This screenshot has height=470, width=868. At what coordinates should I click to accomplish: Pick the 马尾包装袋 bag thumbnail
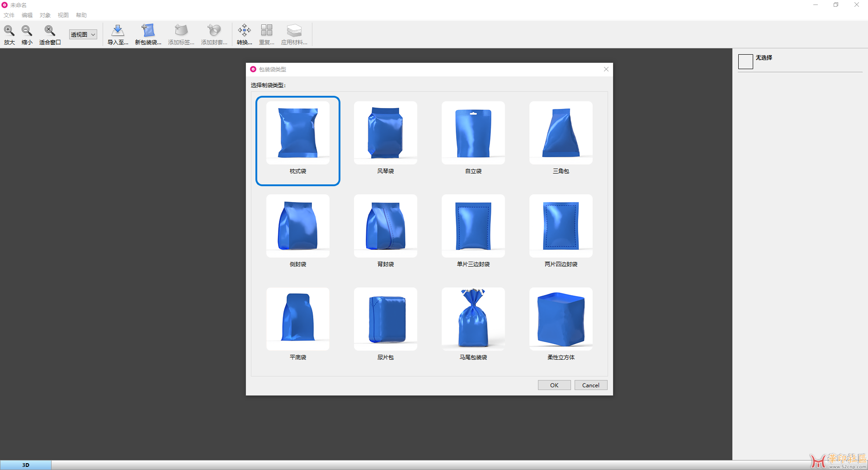pyautogui.click(x=473, y=319)
